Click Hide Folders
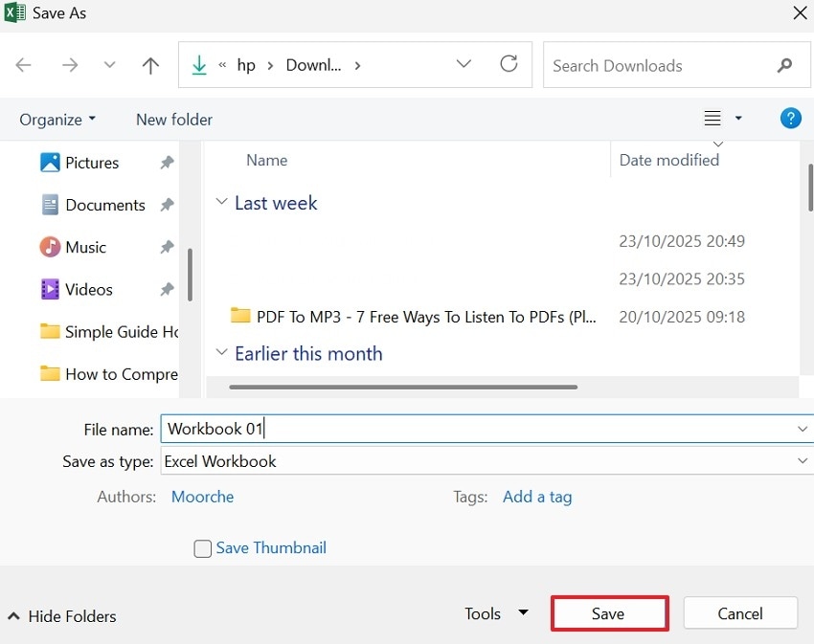The height and width of the screenshot is (644, 814). 62,616
